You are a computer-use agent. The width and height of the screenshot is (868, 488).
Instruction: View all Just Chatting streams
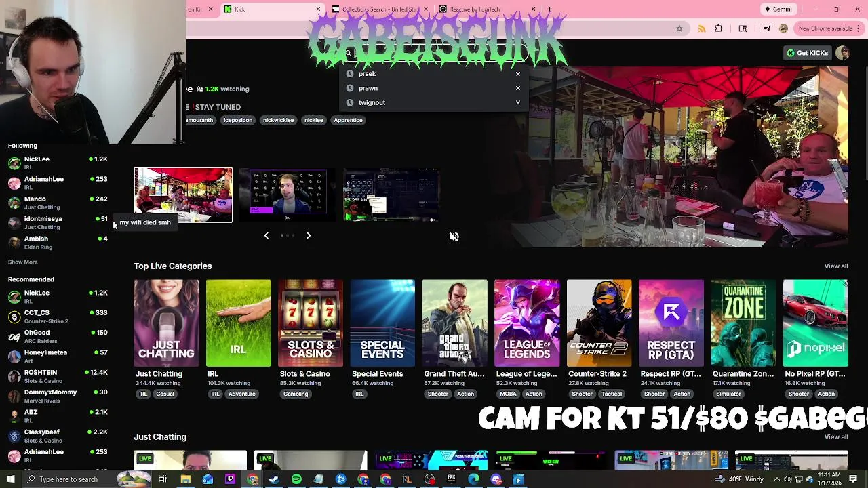point(835,437)
